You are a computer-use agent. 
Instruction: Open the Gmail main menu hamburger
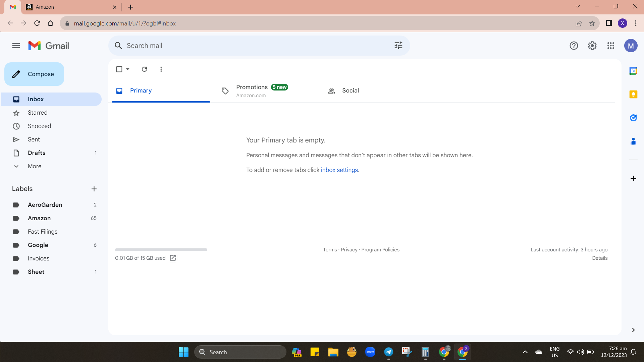16,46
